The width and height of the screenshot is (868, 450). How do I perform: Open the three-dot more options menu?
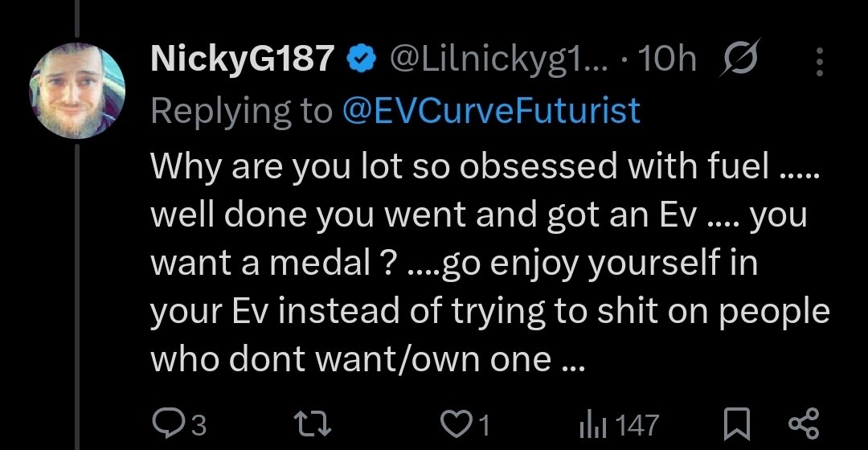[819, 60]
